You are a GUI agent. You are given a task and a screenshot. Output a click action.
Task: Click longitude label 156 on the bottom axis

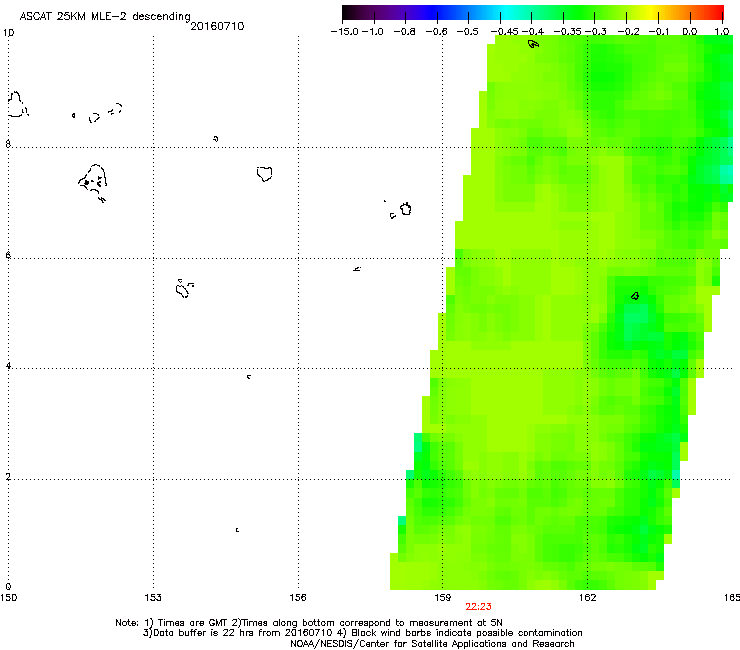tap(298, 598)
